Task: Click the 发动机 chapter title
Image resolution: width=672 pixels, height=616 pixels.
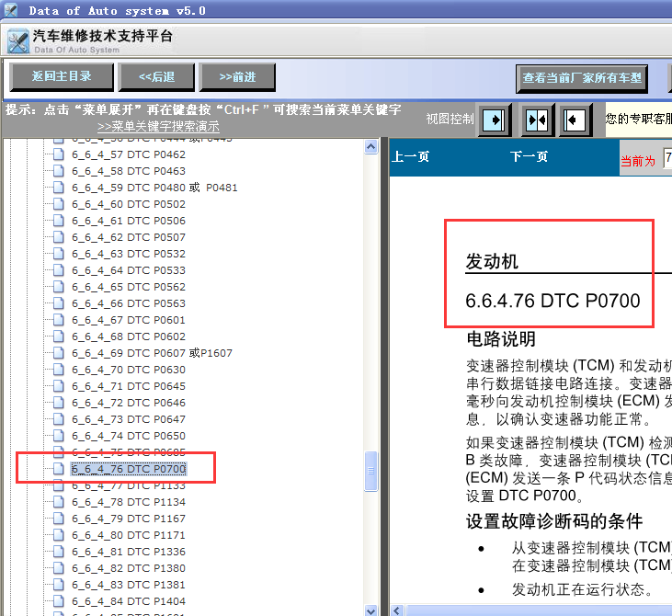Action: coord(492,261)
